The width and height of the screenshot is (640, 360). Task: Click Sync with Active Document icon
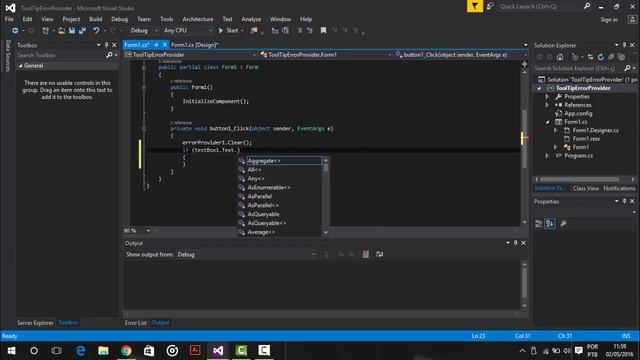pyautogui.click(x=590, y=57)
